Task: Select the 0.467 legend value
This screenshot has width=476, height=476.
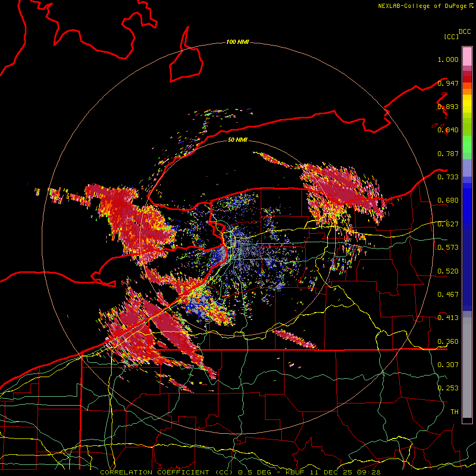Action: (448, 295)
